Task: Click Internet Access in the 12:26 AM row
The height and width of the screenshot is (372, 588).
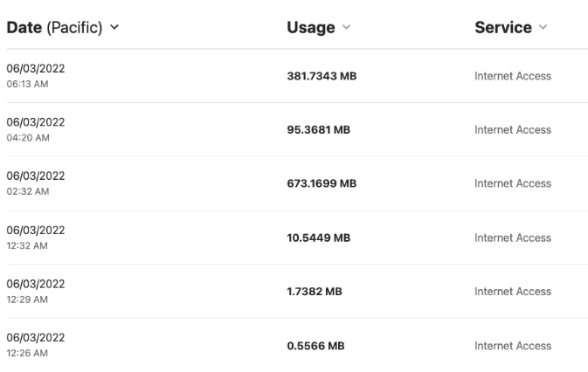Action: [513, 346]
